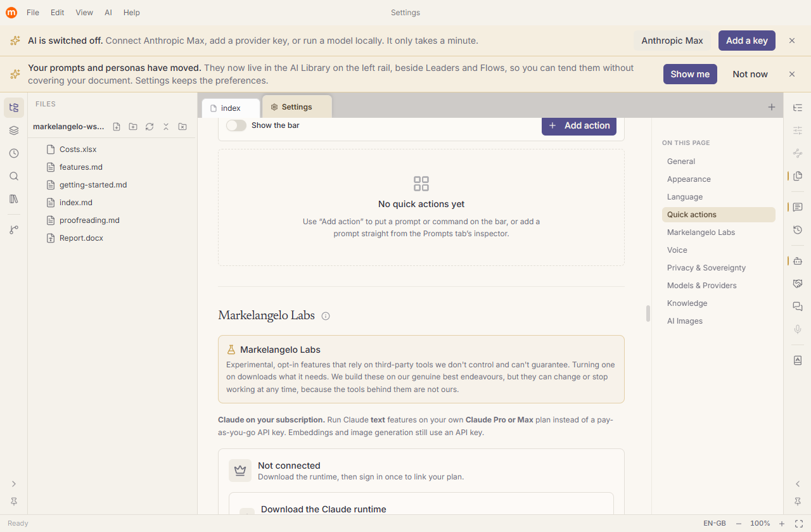Click the Add action button
Screen dimensions: 811x532
(x=579, y=125)
